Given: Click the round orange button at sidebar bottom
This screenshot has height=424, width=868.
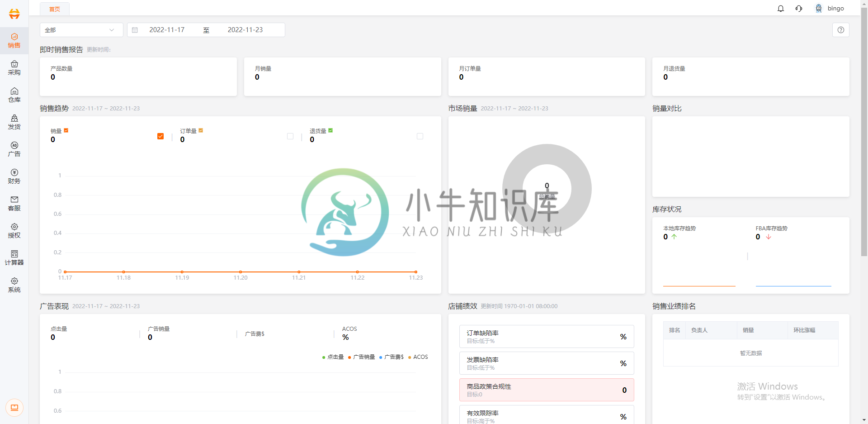Looking at the screenshot, I should click(14, 408).
